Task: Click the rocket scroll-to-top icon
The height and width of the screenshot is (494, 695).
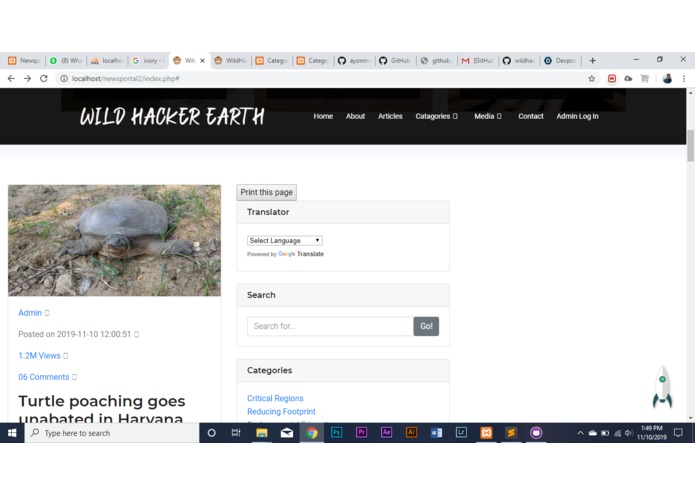Action: click(x=662, y=387)
